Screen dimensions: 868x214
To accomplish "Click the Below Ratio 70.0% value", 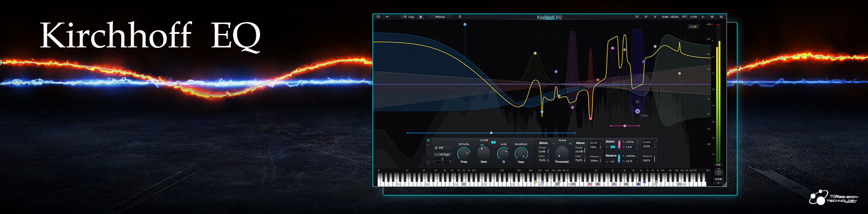I will (542, 160).
